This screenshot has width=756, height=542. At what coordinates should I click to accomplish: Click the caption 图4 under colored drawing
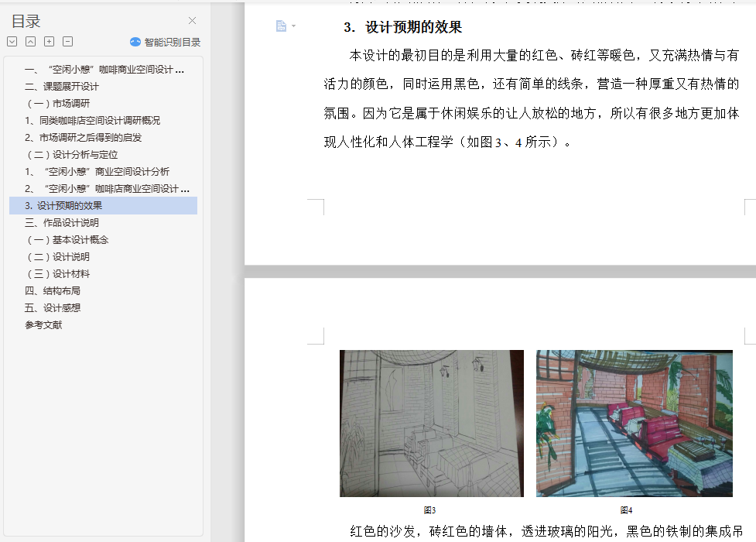click(626, 510)
